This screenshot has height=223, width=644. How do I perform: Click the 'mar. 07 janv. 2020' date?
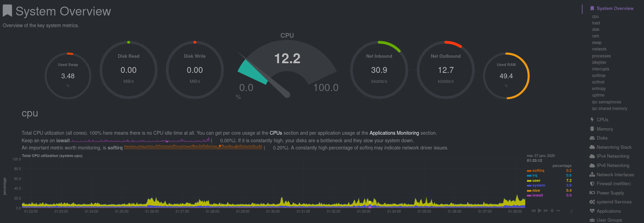541,156
